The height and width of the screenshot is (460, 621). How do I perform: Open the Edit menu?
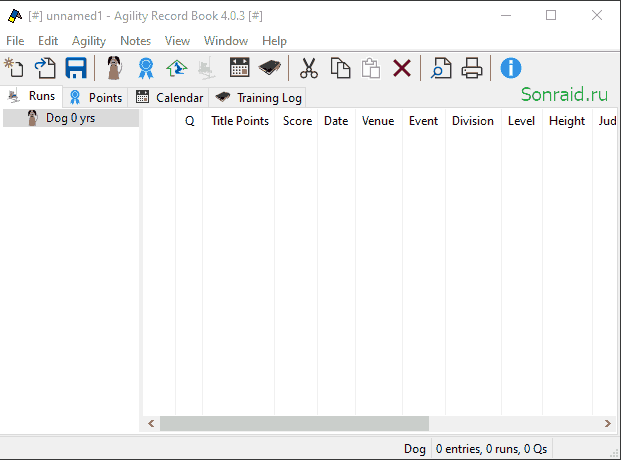point(48,41)
